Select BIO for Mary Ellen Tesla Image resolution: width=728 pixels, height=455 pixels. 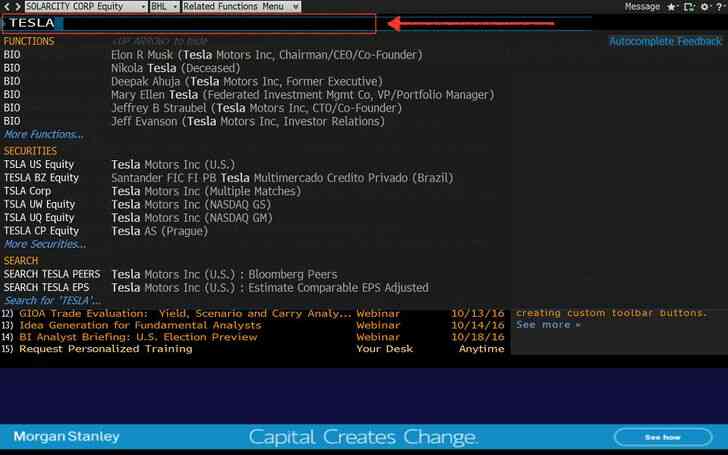pyautogui.click(x=249, y=95)
